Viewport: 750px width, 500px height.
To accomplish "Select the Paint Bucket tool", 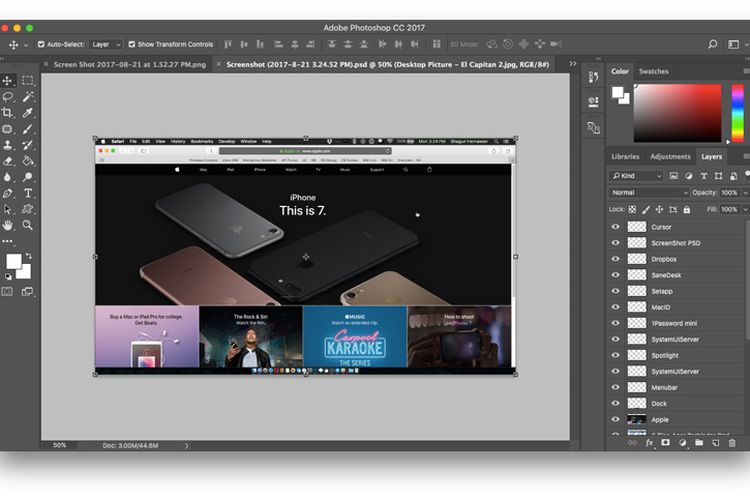I will (x=28, y=161).
